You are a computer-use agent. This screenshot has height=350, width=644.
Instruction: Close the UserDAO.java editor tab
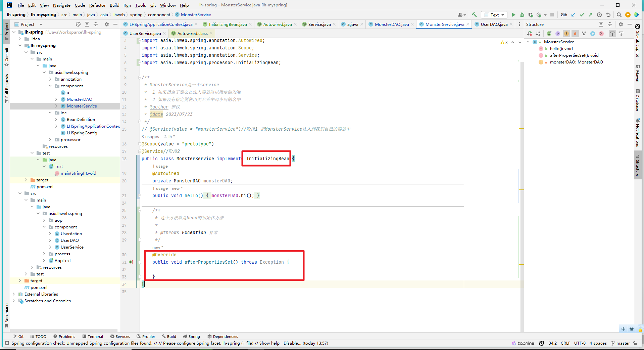[x=511, y=24]
